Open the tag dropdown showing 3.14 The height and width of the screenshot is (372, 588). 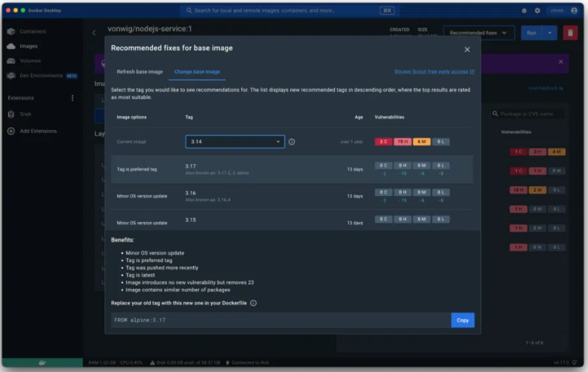point(235,142)
